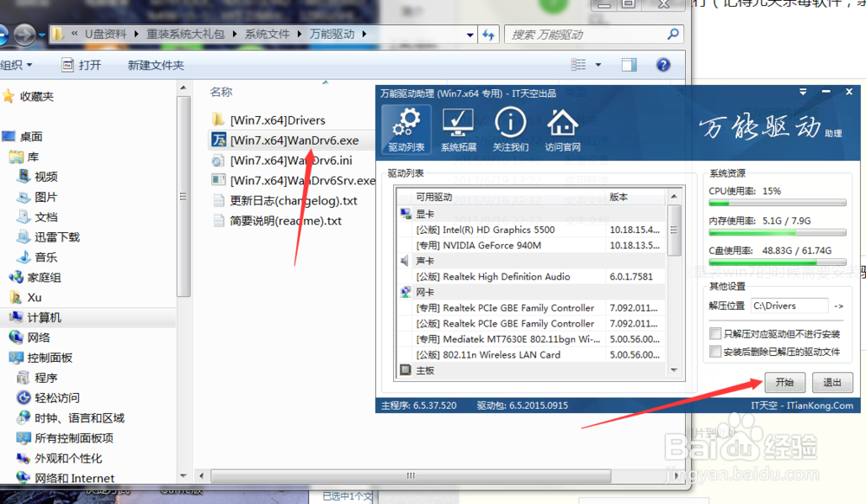Select 迅雷下载 in navigation pane
The image size is (866, 504).
coord(57,236)
